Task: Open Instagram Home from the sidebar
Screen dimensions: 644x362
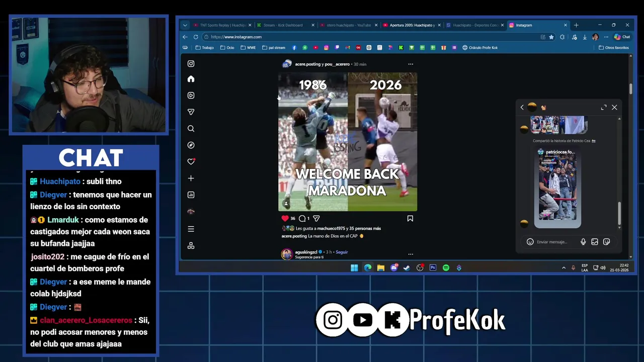Action: coord(191,79)
